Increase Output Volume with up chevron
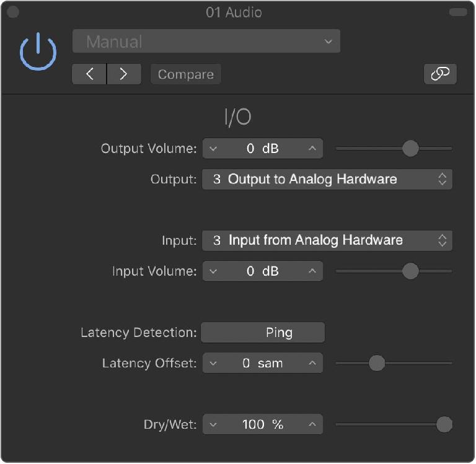The width and height of the screenshot is (476, 464). (312, 149)
